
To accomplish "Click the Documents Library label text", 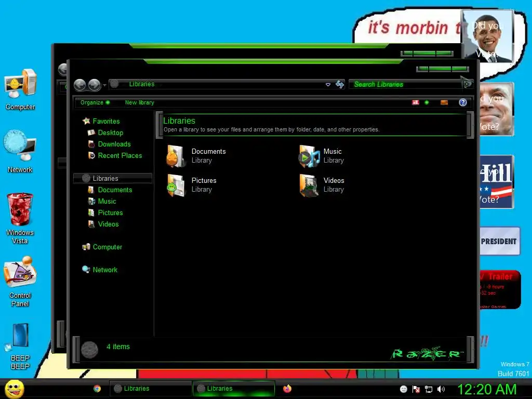I will coord(208,156).
